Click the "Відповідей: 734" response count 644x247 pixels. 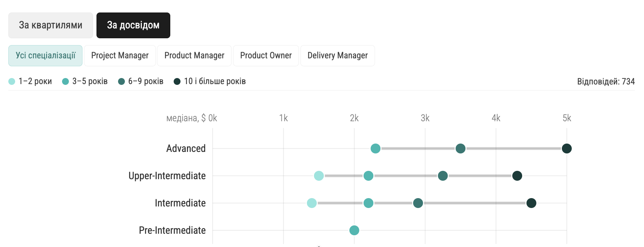pyautogui.click(x=606, y=81)
